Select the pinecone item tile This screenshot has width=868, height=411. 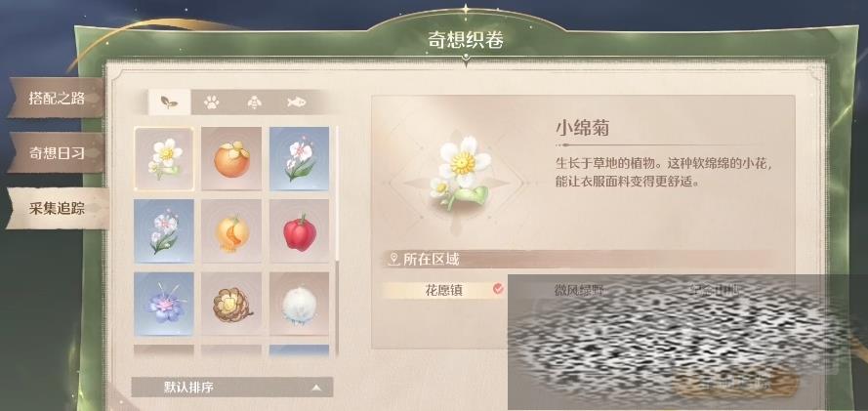coord(231,304)
